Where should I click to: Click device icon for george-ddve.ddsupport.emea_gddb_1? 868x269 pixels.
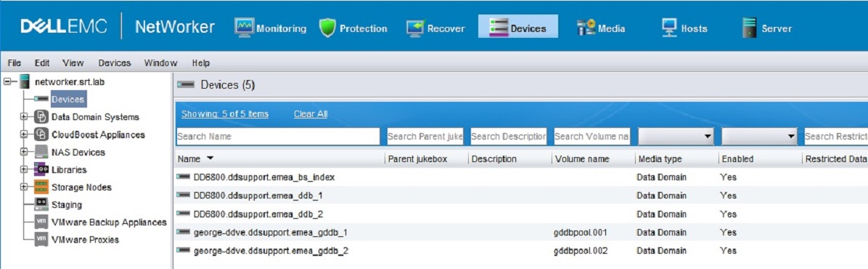click(x=183, y=232)
